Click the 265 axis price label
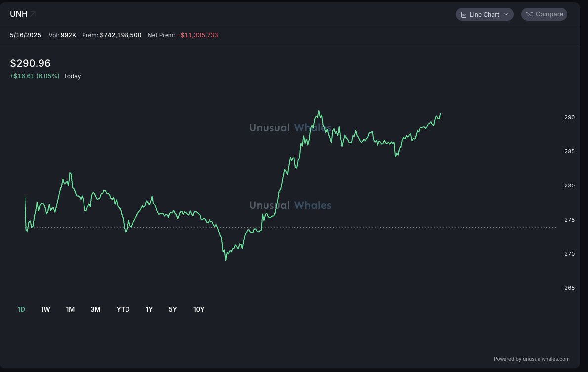 569,288
